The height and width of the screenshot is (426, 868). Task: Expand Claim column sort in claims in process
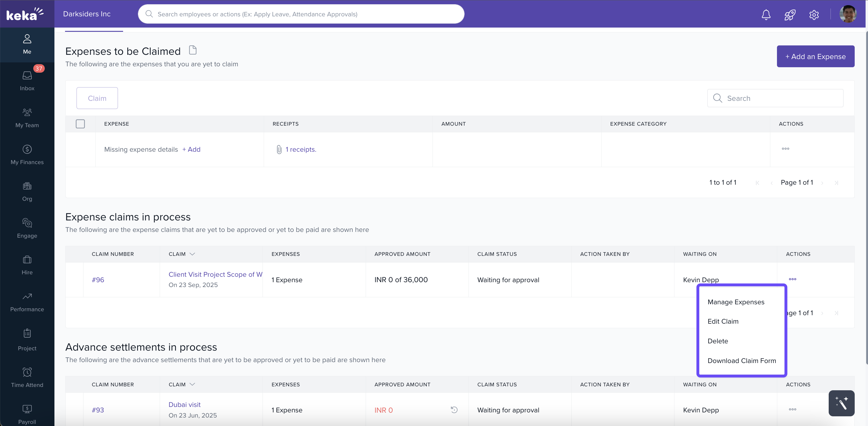[x=192, y=254]
